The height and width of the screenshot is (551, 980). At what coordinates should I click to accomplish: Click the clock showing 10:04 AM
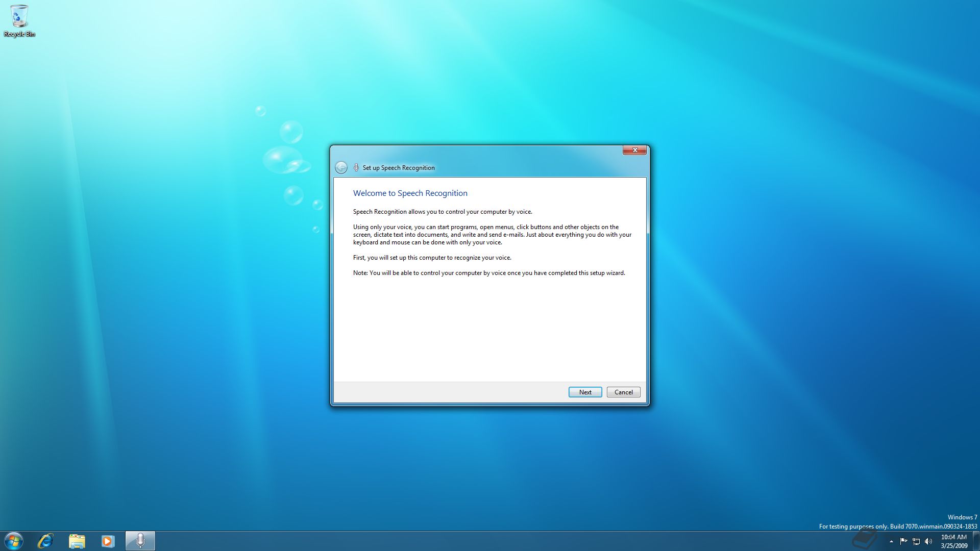pos(953,537)
